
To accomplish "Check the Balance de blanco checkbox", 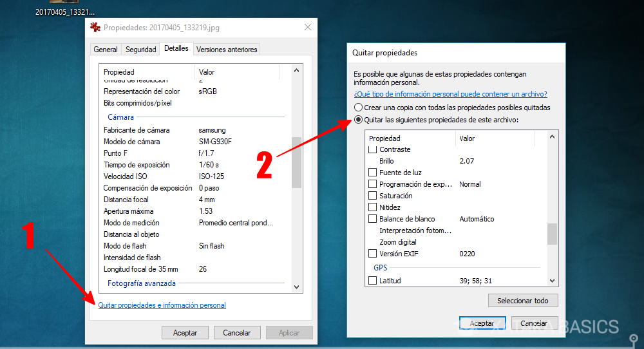I will click(x=372, y=219).
